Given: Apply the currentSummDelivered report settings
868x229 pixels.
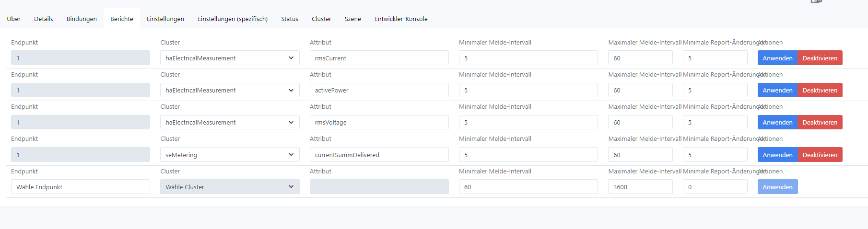Looking at the screenshot, I should 777,155.
